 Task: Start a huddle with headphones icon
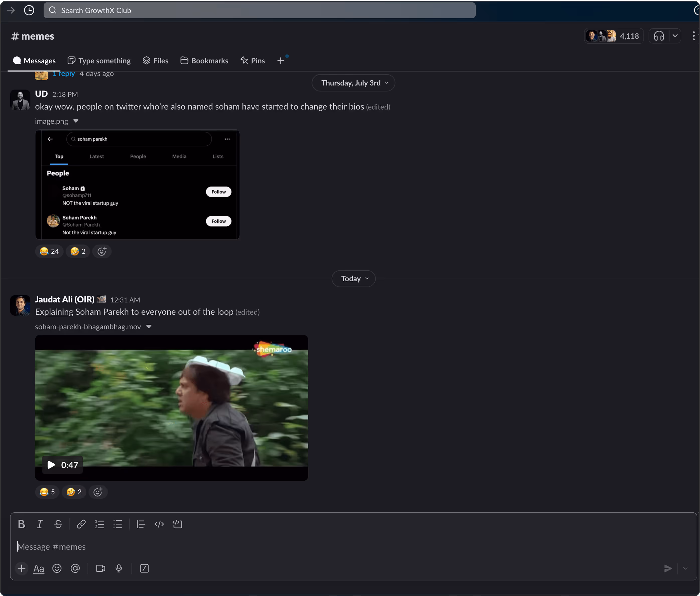659,36
